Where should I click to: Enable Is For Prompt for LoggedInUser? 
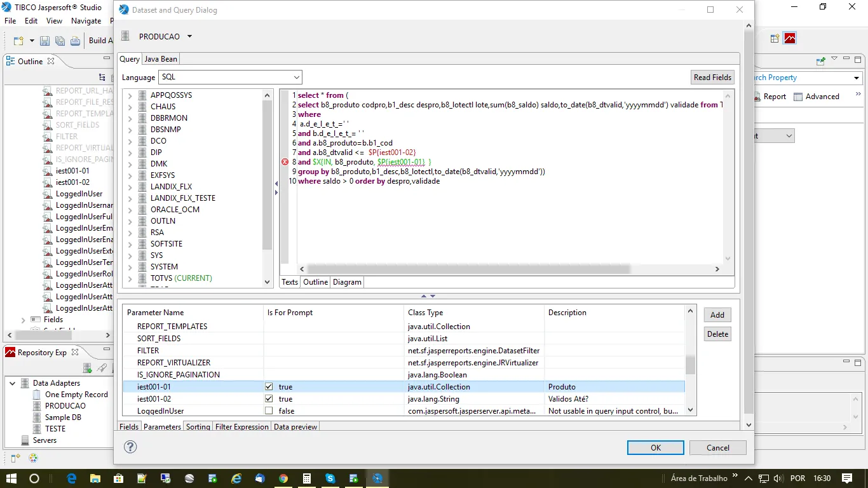pos(269,411)
